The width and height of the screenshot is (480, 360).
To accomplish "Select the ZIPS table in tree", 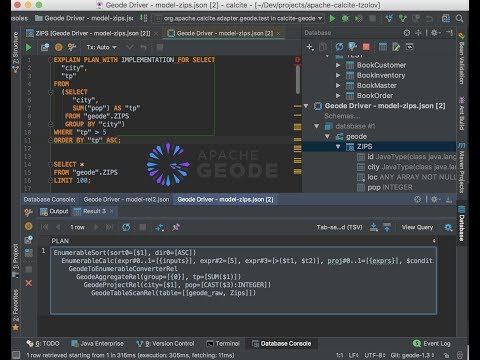I will click(x=364, y=147).
